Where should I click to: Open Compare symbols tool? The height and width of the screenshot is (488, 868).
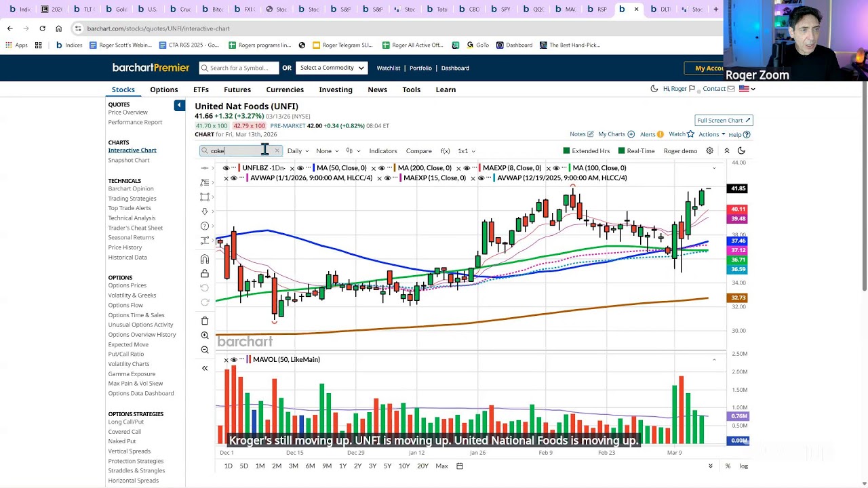(x=418, y=151)
